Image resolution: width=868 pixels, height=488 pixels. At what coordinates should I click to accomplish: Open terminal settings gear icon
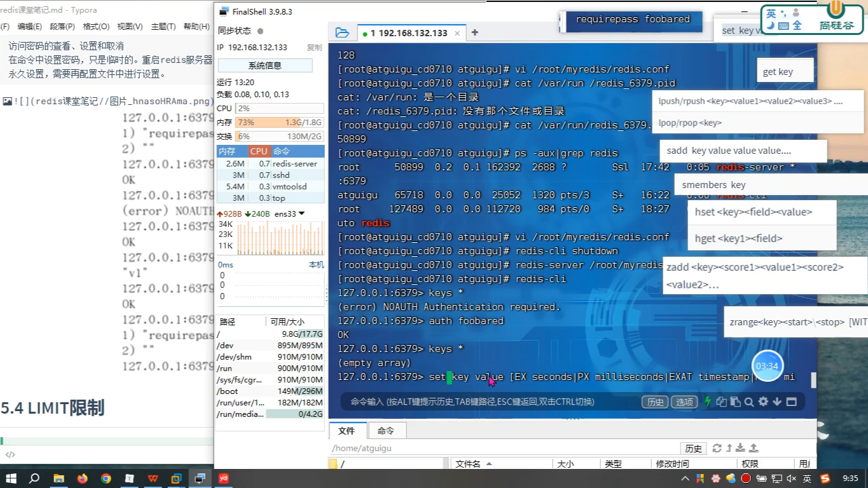click(763, 402)
